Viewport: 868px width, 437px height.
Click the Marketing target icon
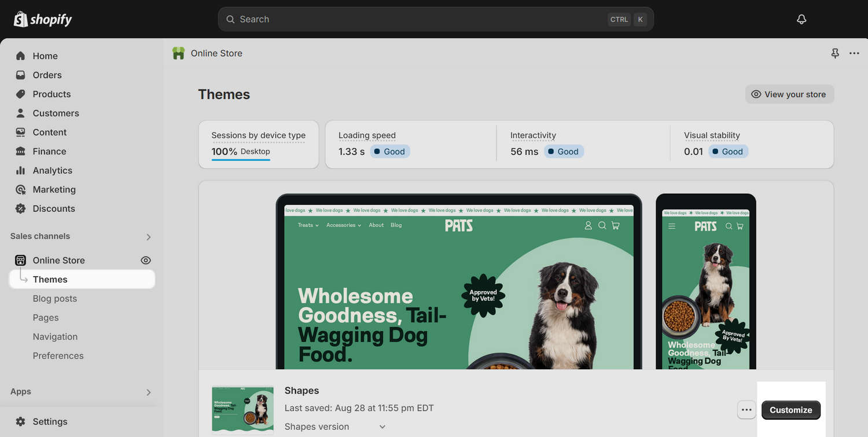pyautogui.click(x=21, y=189)
